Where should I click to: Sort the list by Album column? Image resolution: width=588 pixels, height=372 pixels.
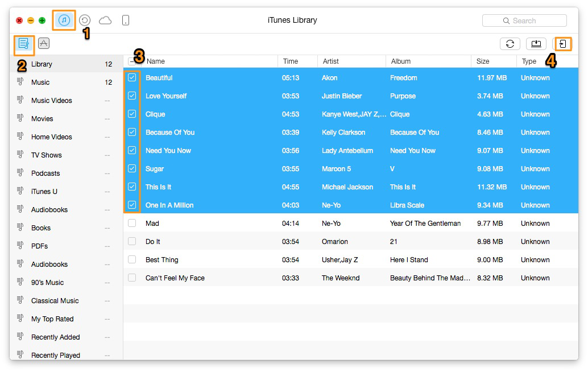(400, 61)
